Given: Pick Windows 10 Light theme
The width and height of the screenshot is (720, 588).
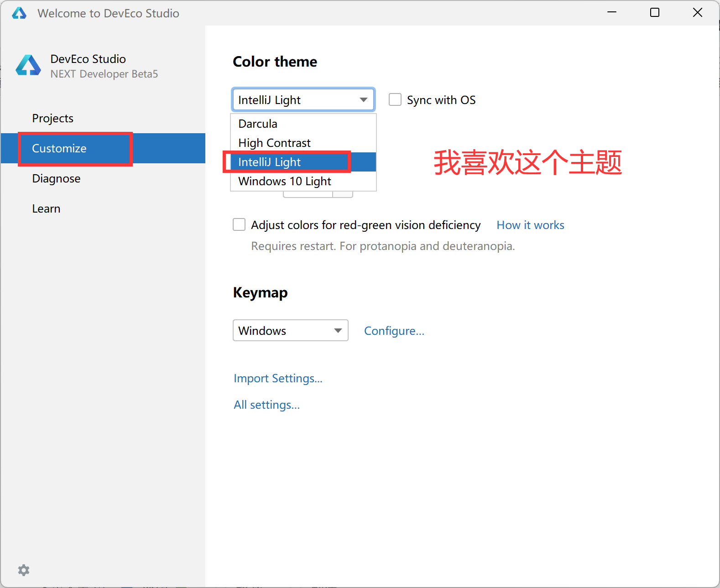Looking at the screenshot, I should click(303, 181).
